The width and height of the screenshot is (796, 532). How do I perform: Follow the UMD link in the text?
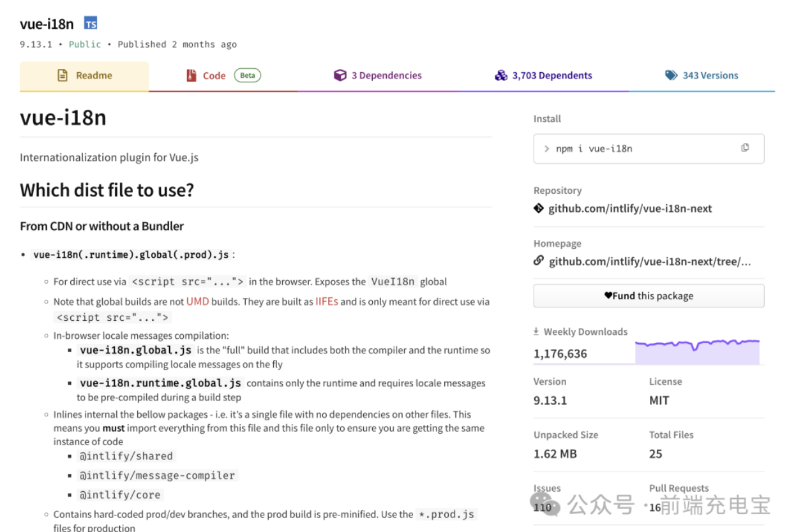(x=198, y=301)
